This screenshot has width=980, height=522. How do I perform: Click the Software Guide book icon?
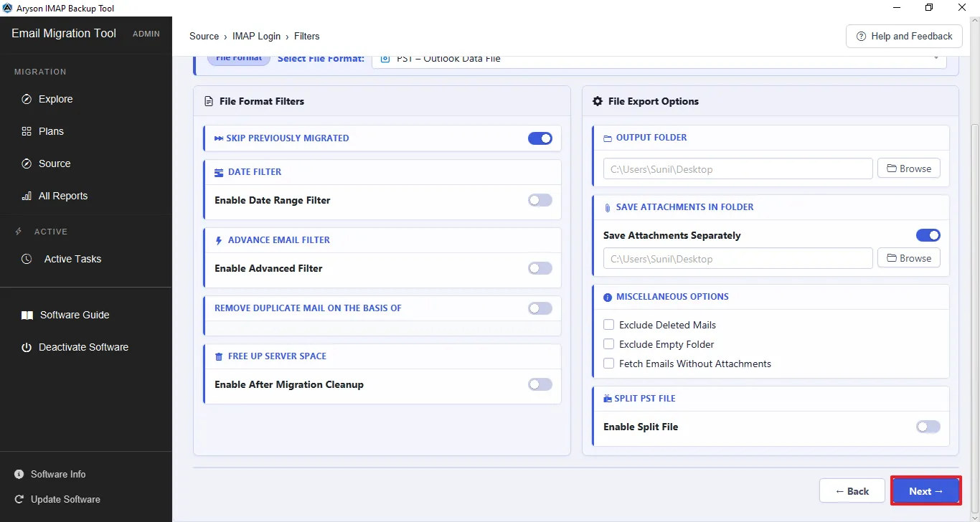[x=27, y=315]
